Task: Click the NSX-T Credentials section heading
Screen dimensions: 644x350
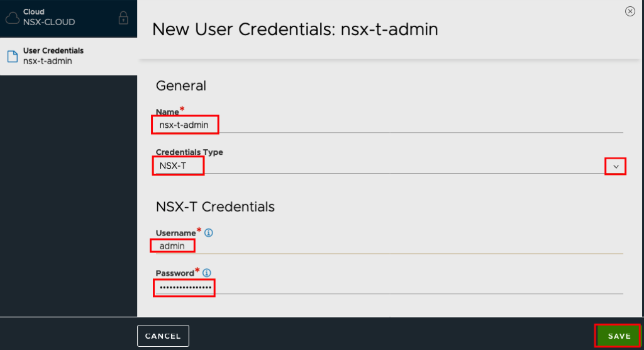Action: (215, 206)
